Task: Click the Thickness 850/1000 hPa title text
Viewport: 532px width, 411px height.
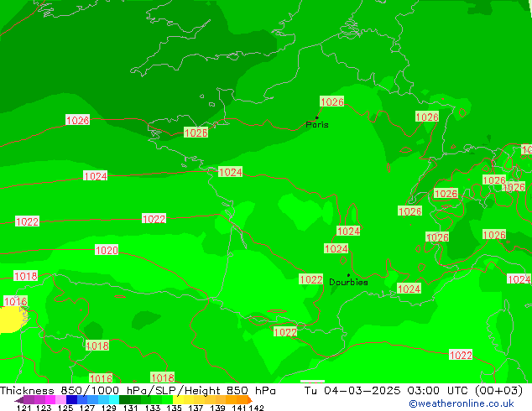Action: pyautogui.click(x=73, y=391)
